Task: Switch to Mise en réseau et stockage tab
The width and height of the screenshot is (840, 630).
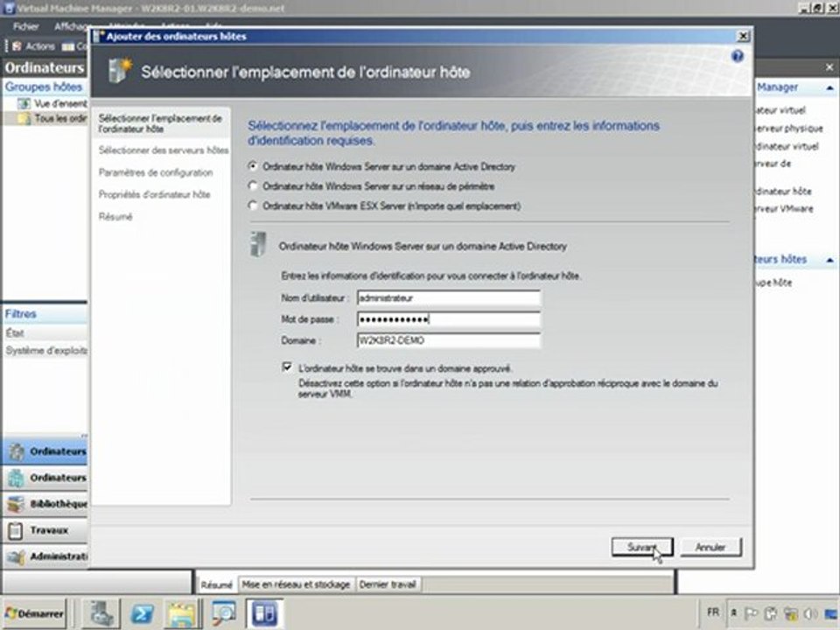Action: [296, 584]
